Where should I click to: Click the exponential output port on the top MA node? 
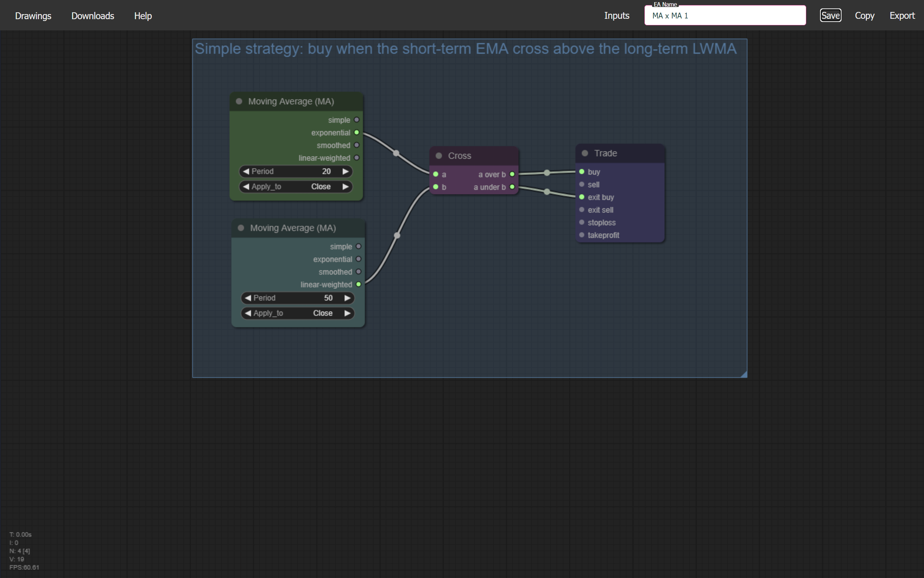point(356,132)
